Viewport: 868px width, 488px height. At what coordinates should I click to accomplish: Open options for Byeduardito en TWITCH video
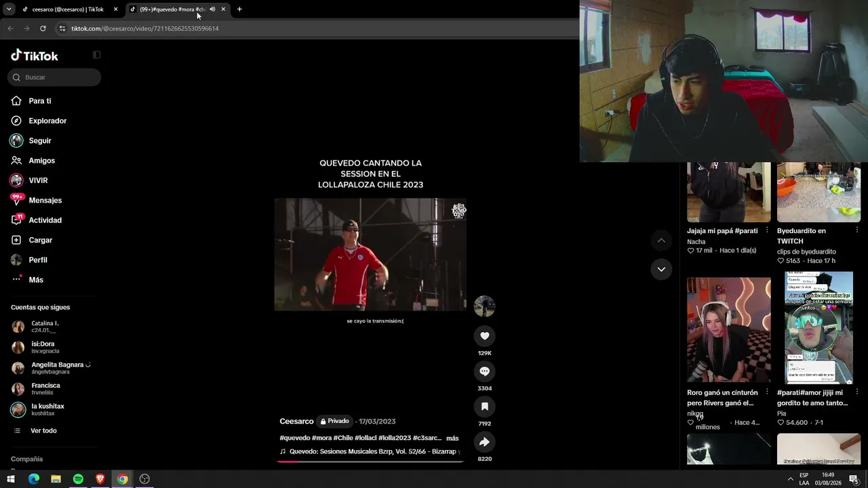[856, 230]
